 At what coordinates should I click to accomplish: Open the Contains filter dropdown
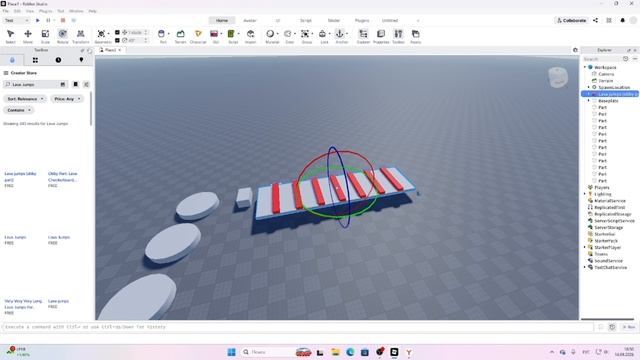pyautogui.click(x=19, y=110)
